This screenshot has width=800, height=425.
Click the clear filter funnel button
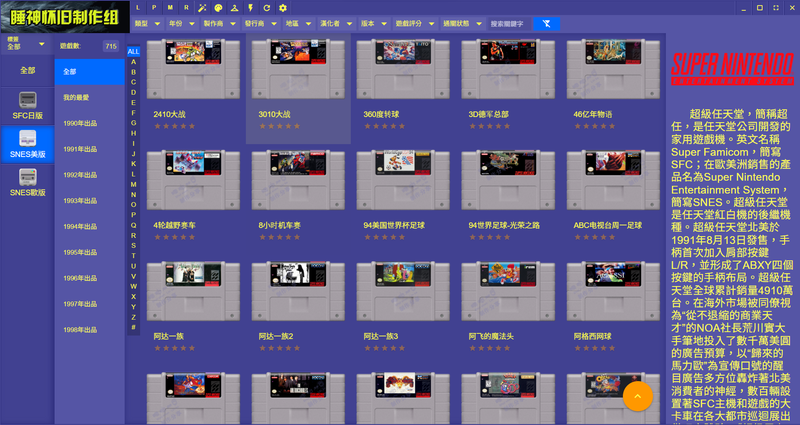coord(546,23)
